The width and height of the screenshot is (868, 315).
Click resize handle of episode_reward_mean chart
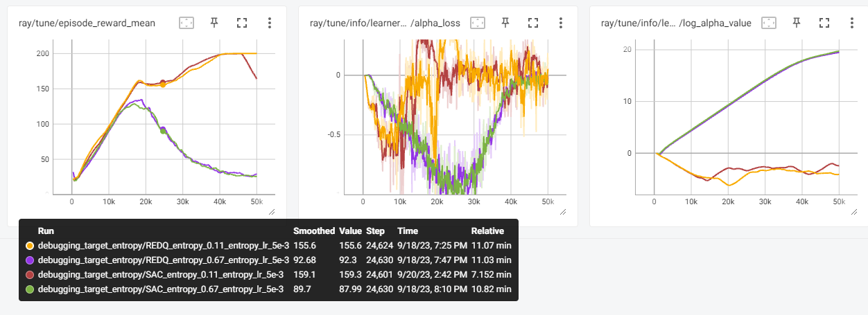click(271, 212)
